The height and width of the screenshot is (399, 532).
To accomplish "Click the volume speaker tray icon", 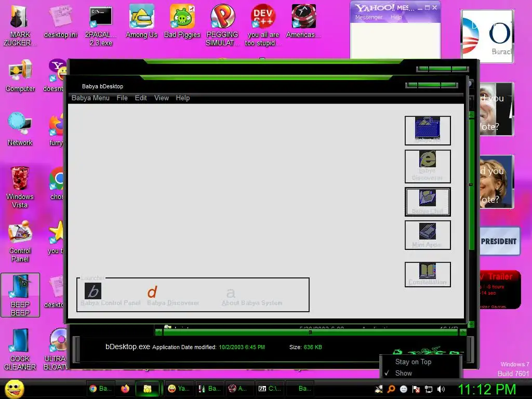I will tap(441, 389).
